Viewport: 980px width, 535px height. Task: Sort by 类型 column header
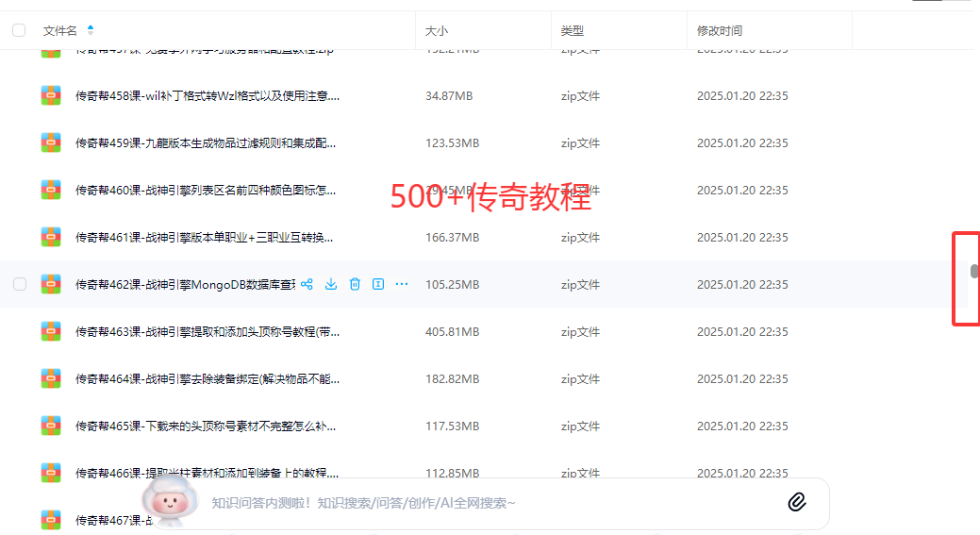572,31
